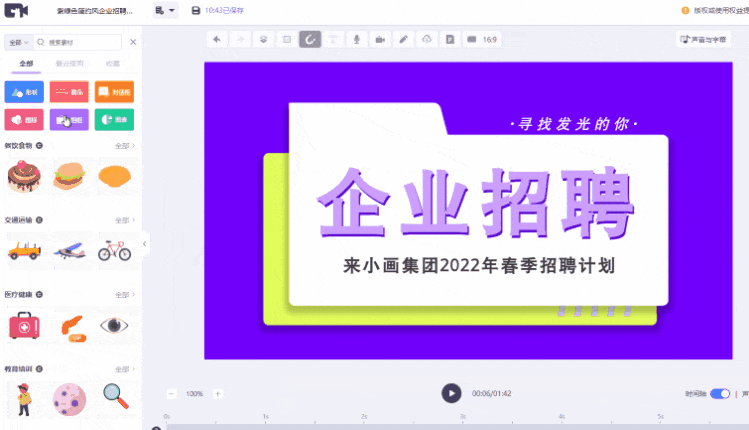Screen dimensions: 749x430
Task: Click the redo arrow in the toolbar
Action: [240, 40]
